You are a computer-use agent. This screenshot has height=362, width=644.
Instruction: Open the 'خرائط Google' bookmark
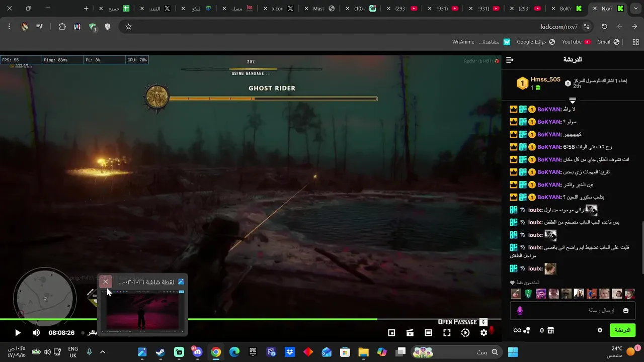(x=536, y=42)
